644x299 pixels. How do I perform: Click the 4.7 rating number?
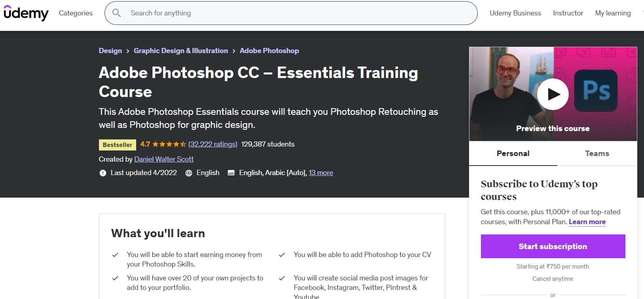click(145, 144)
